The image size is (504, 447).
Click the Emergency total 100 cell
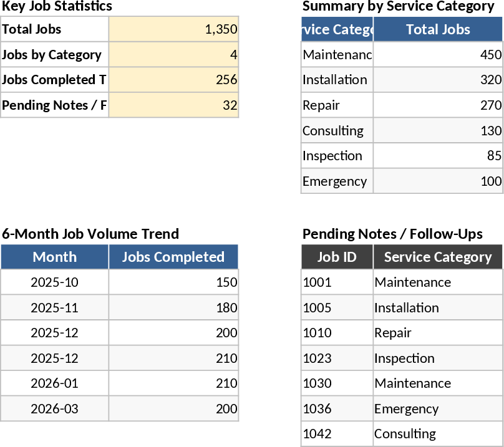[x=438, y=181]
